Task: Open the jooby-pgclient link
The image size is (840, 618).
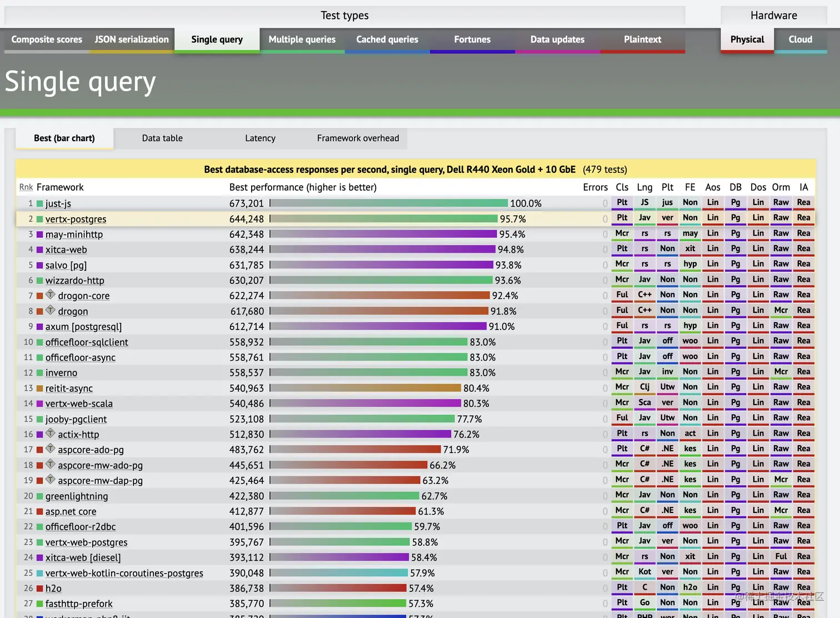Action: tap(76, 419)
